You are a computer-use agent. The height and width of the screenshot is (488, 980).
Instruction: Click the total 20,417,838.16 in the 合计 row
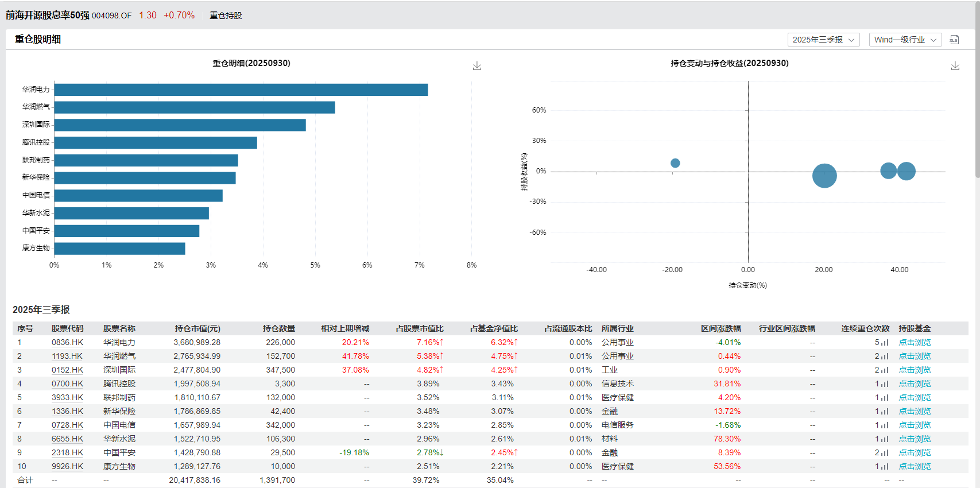tap(195, 481)
